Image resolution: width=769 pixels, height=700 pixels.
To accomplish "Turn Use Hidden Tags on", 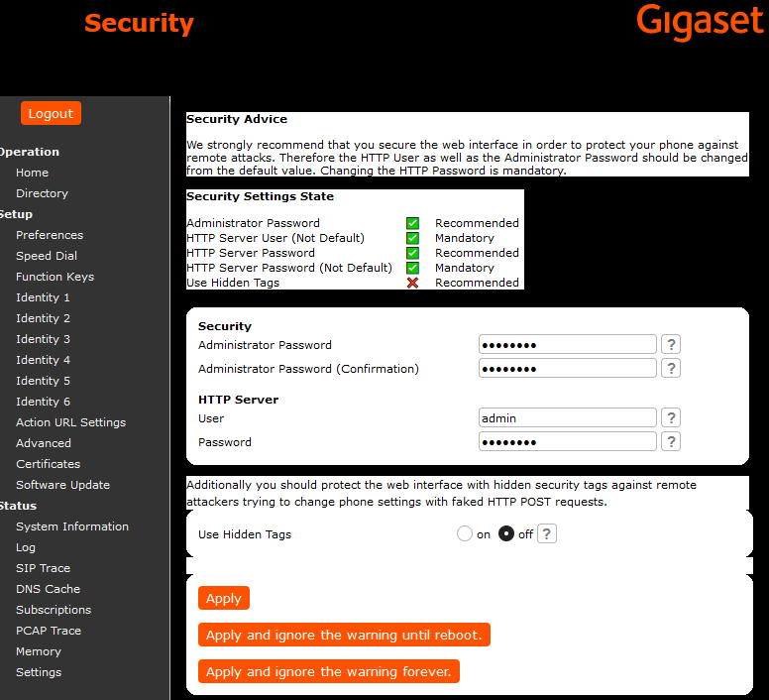I will [x=465, y=533].
